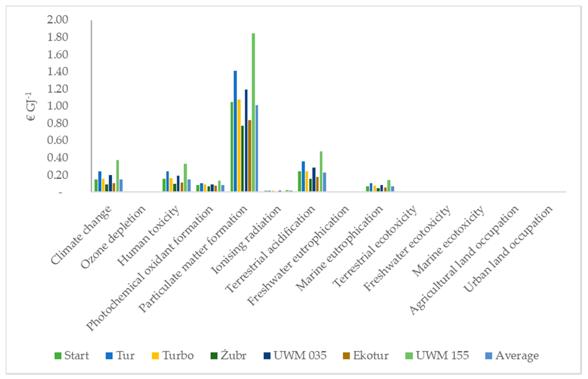Click the 2.00 y-axis value
Screen dimensions: 588x379
58,20
